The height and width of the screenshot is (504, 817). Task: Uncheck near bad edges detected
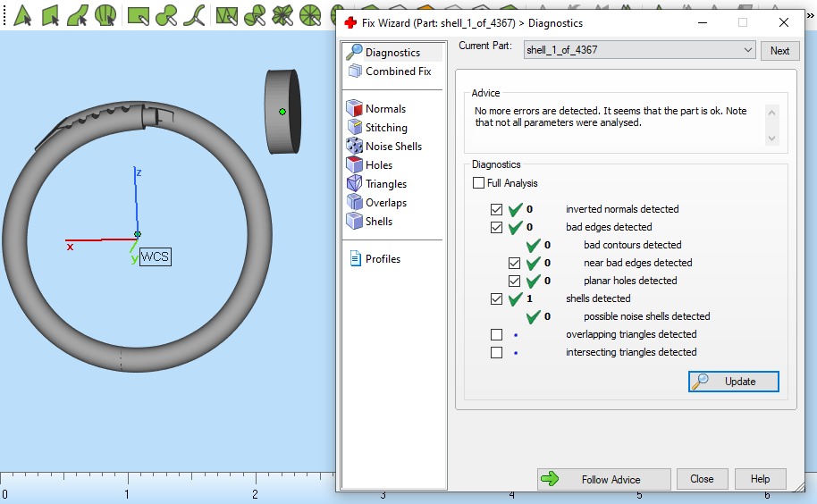click(514, 263)
